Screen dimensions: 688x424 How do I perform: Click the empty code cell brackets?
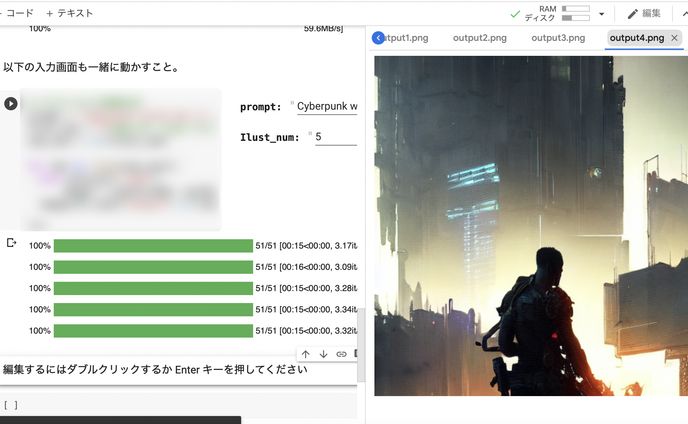point(11,405)
